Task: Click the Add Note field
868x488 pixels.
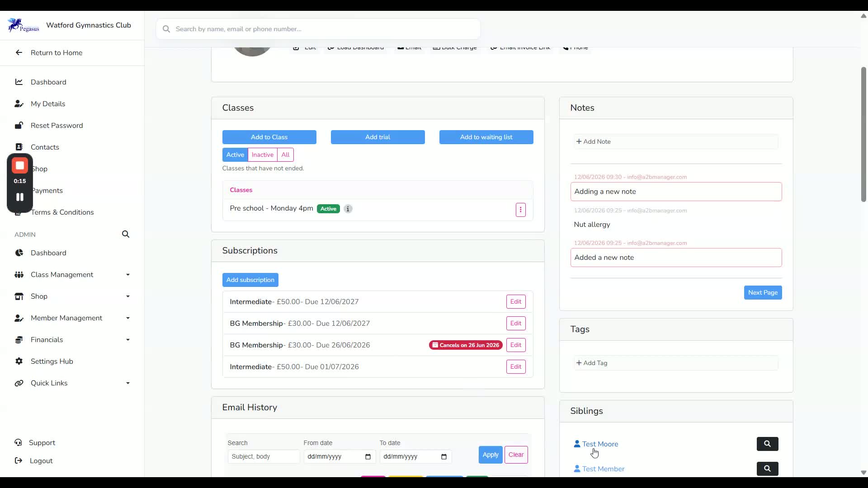Action: 676,141
